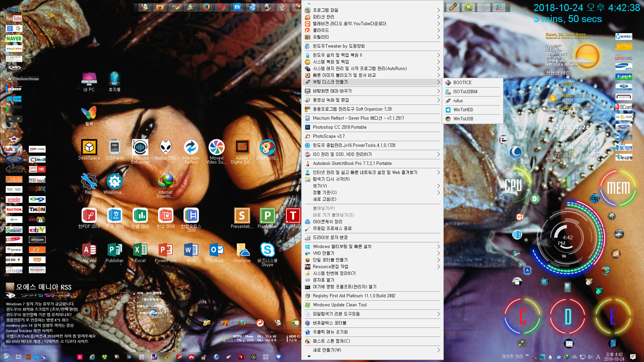This screenshot has width=644, height=362.
Task: Open RSS item Windows 7 설치 가능 유무가 궁금합니다
Action: (40, 304)
